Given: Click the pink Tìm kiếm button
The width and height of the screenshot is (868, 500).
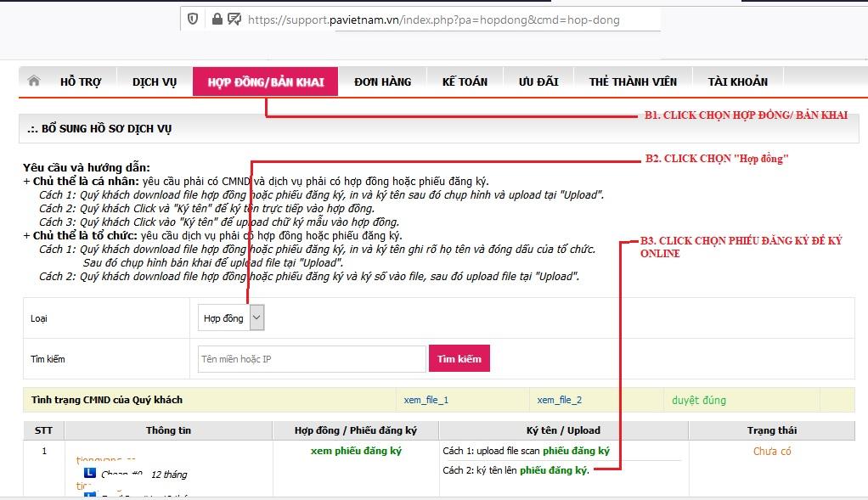Looking at the screenshot, I should (459, 358).
